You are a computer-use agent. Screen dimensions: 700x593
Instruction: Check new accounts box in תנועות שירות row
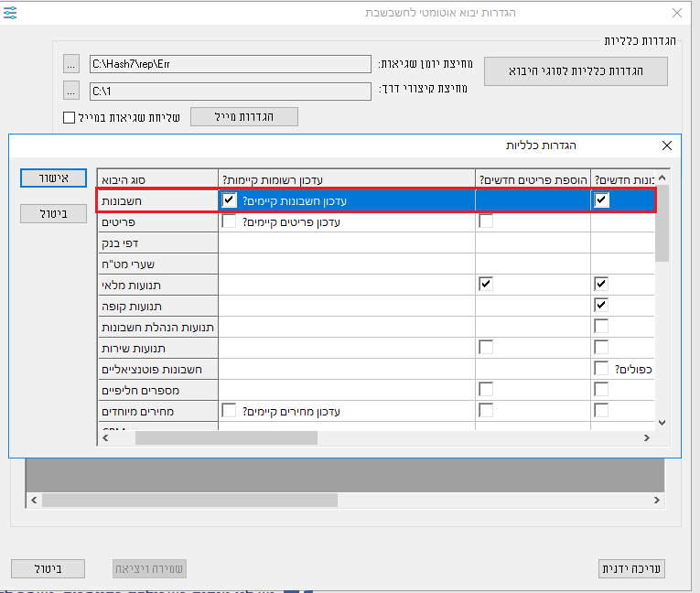601,347
